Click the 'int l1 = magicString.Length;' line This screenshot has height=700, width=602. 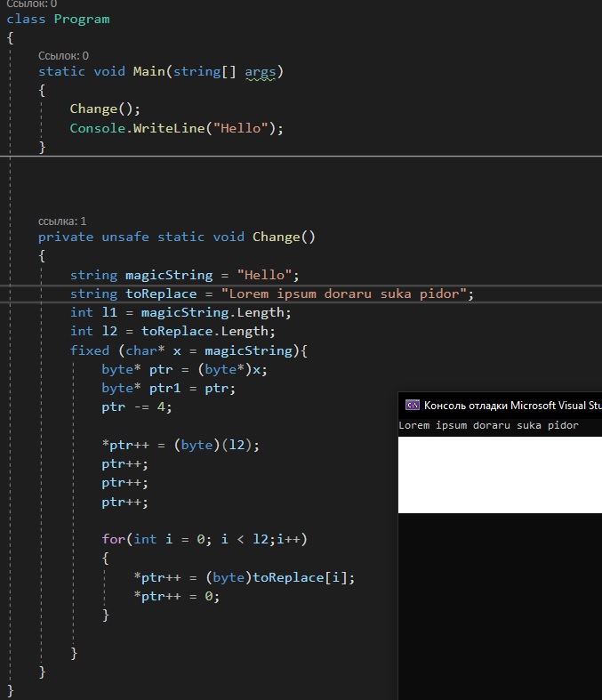point(181,312)
